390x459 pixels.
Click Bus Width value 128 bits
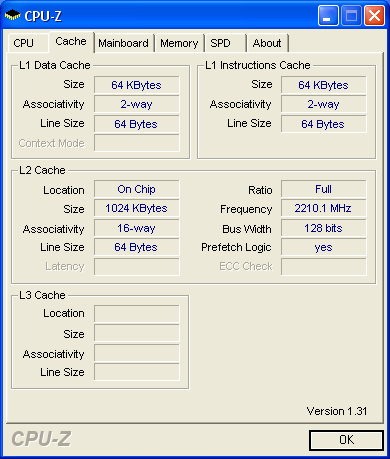(x=324, y=228)
